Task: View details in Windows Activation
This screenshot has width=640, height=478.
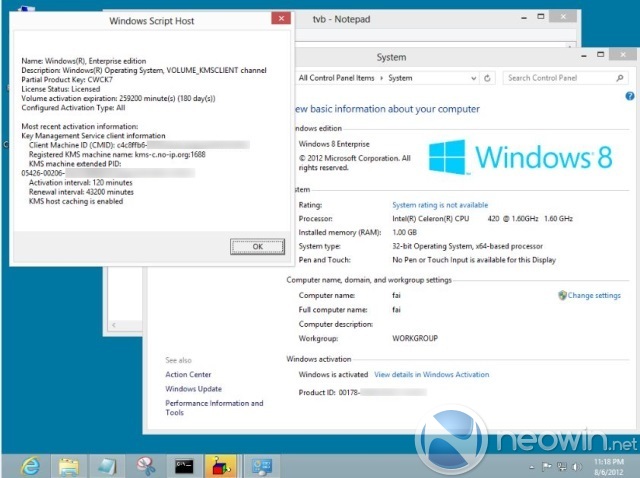Action: point(431,374)
